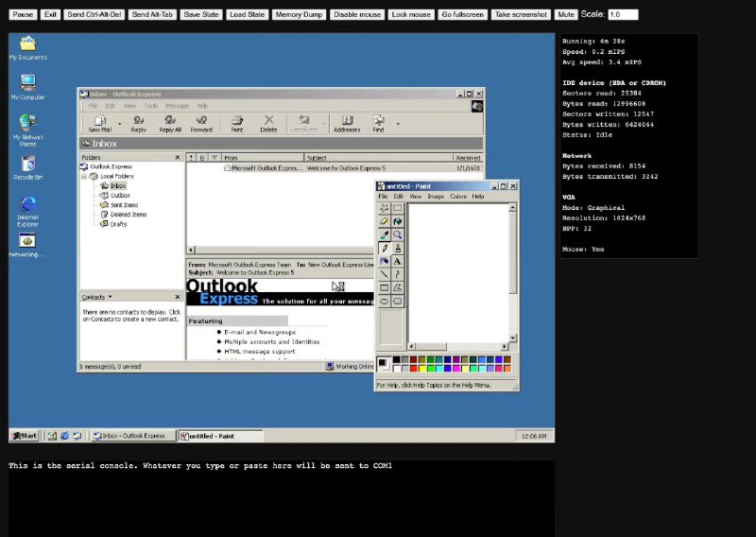Image resolution: width=756 pixels, height=537 pixels.
Task: Open the Image menu in Paint
Action: pos(436,197)
